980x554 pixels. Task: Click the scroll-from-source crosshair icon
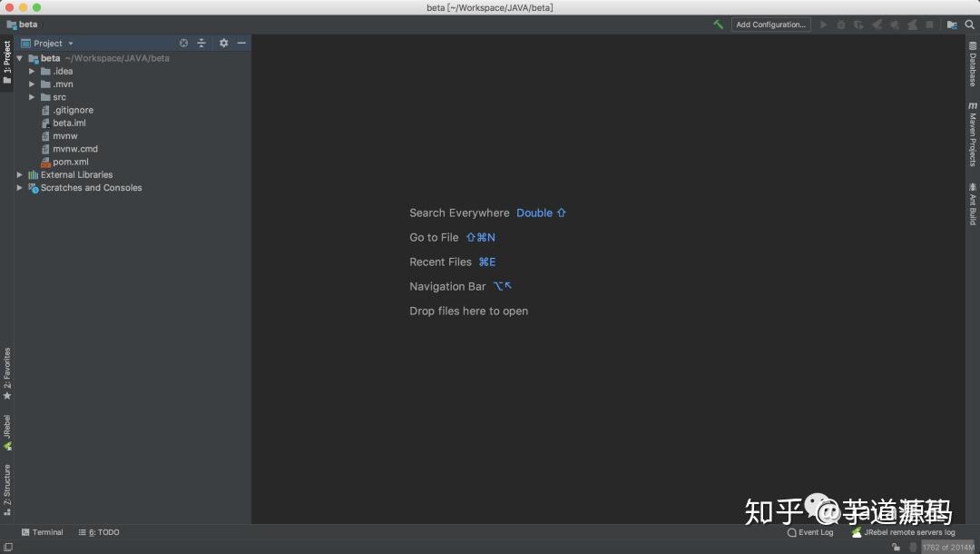tap(183, 43)
